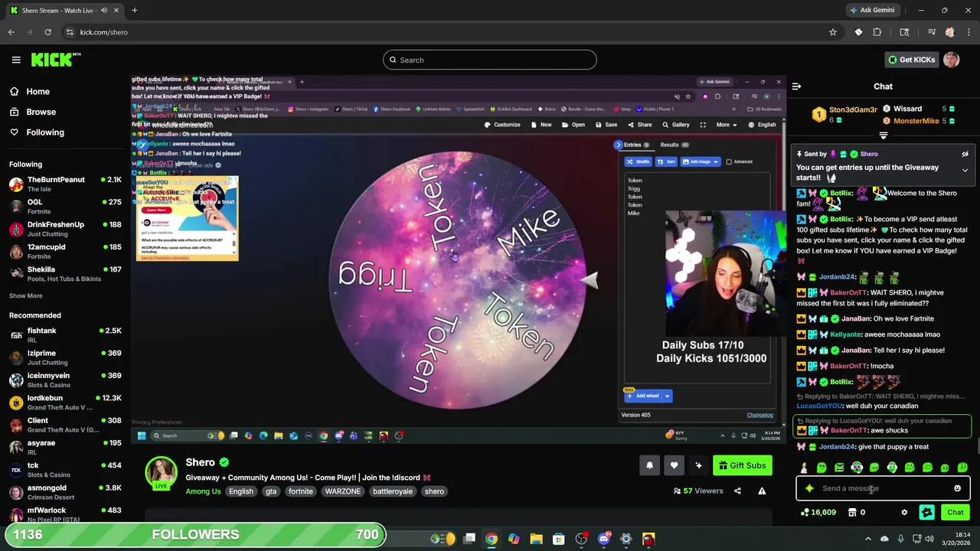The image size is (980, 551).
Task: Open the Kick shop icon
Action: (x=852, y=513)
